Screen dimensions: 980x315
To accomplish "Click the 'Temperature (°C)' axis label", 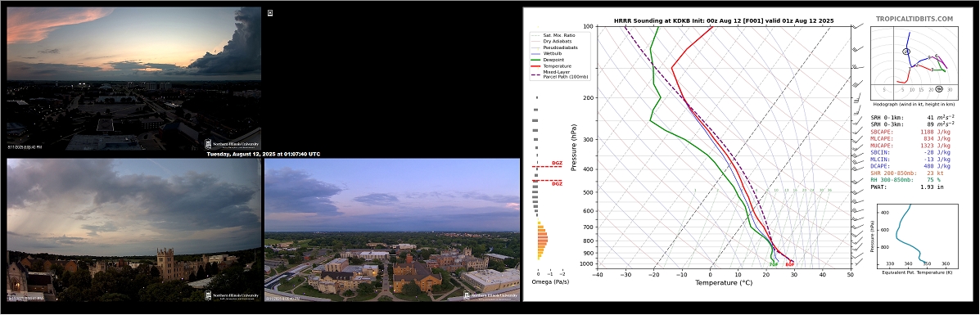I will point(724,282).
